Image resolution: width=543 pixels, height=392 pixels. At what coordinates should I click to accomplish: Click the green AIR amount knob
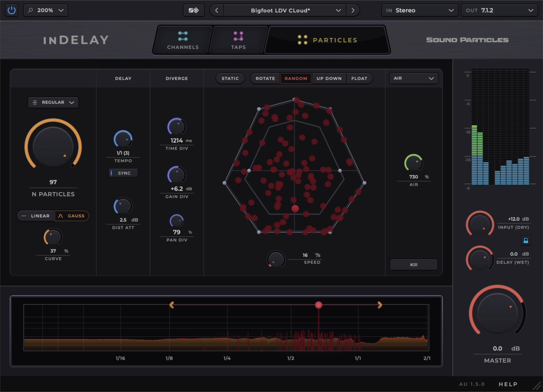point(413,163)
